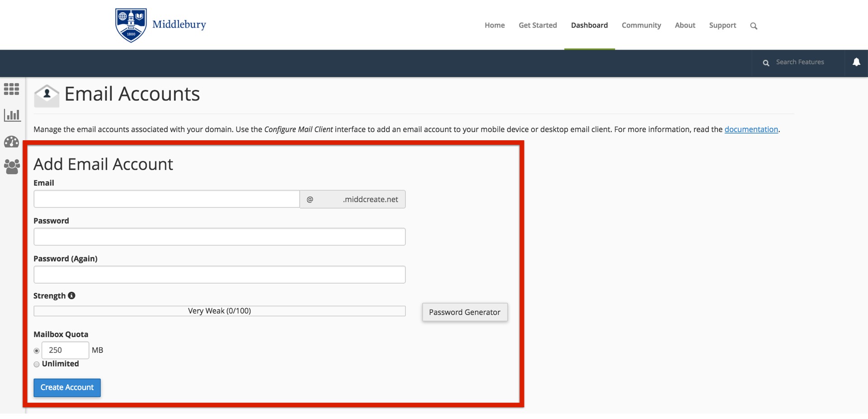Select the 250 MB quota radio button
This screenshot has height=419, width=868.
pos(37,351)
